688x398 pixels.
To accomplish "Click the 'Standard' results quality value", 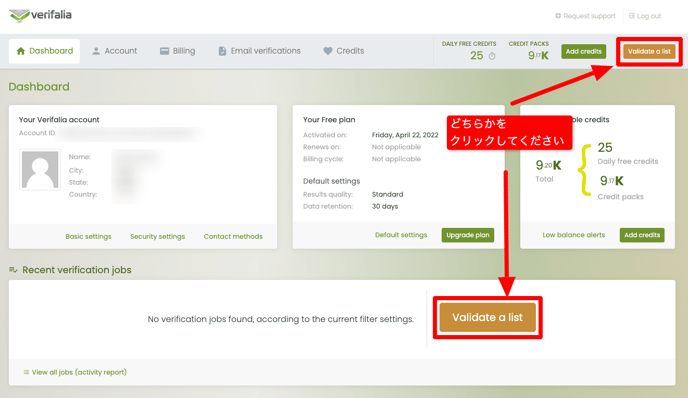I will point(387,194).
